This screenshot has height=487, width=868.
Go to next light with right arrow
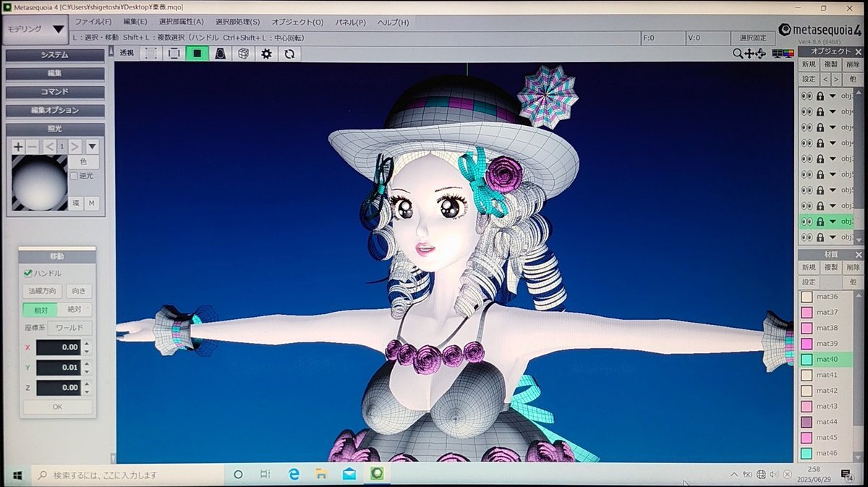pyautogui.click(x=75, y=146)
